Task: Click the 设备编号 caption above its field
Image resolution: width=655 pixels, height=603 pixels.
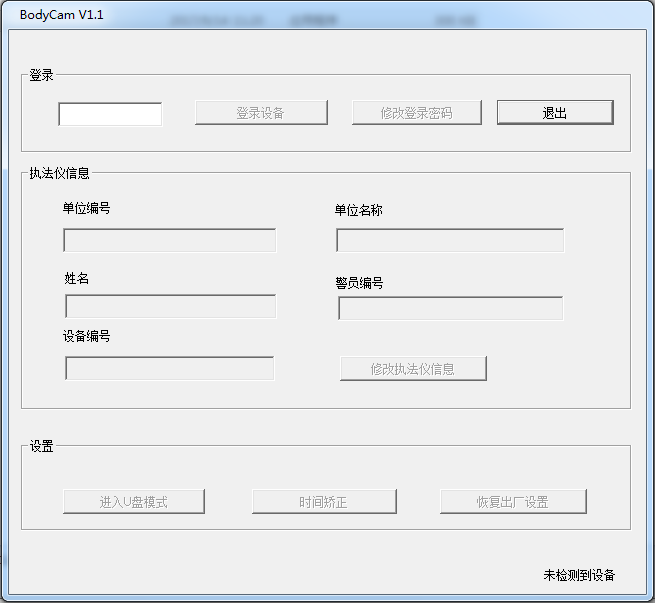Action: click(x=86, y=336)
